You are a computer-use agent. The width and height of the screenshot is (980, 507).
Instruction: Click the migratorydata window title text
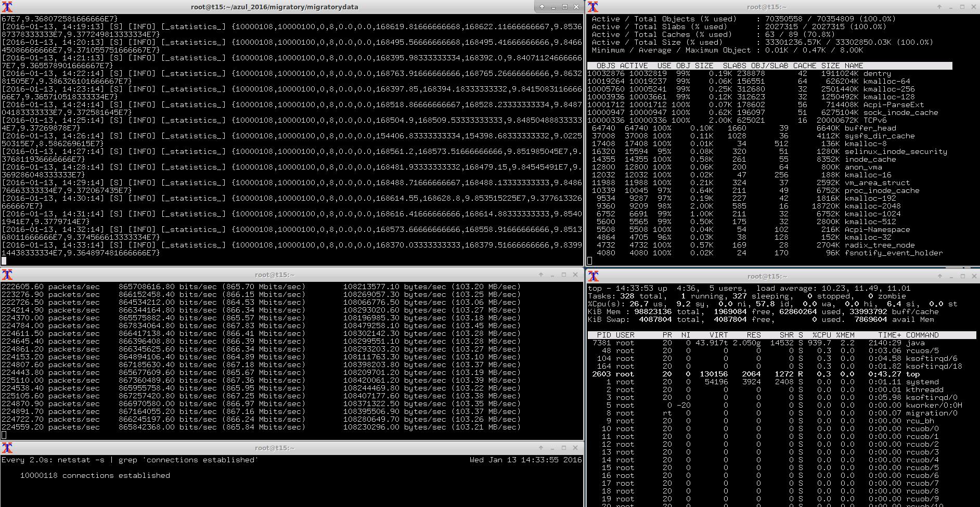[x=274, y=7]
